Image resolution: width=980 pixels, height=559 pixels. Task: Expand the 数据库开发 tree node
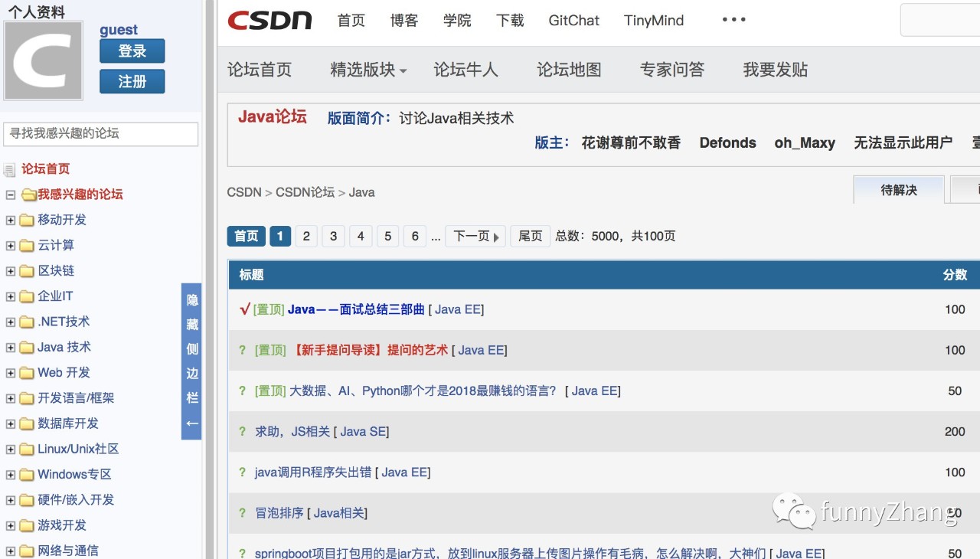pyautogui.click(x=11, y=423)
